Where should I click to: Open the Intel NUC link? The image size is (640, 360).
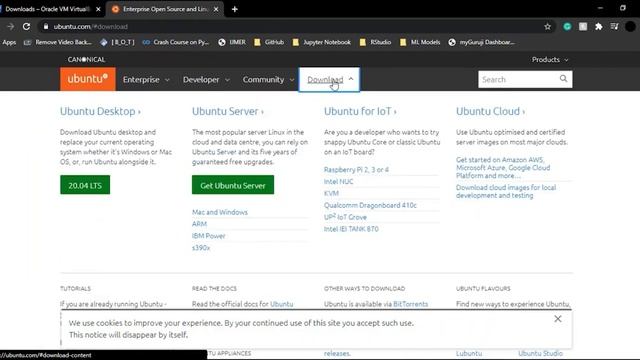[338, 181]
